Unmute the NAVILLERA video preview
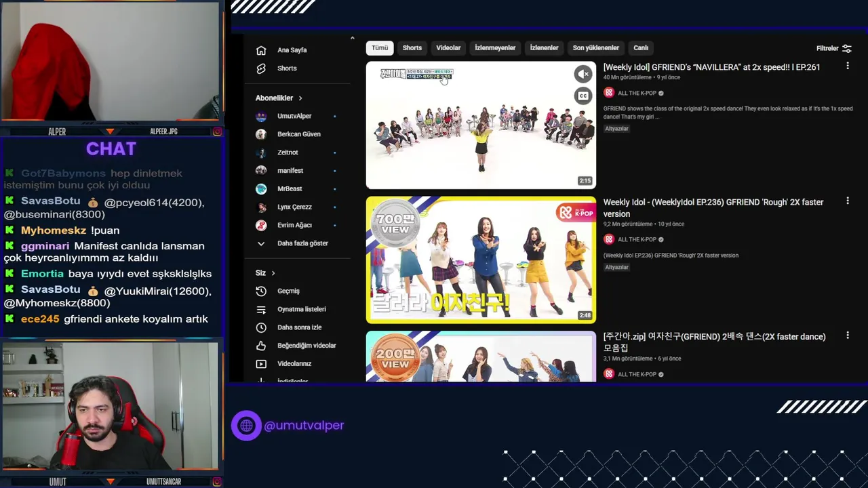 [x=583, y=74]
